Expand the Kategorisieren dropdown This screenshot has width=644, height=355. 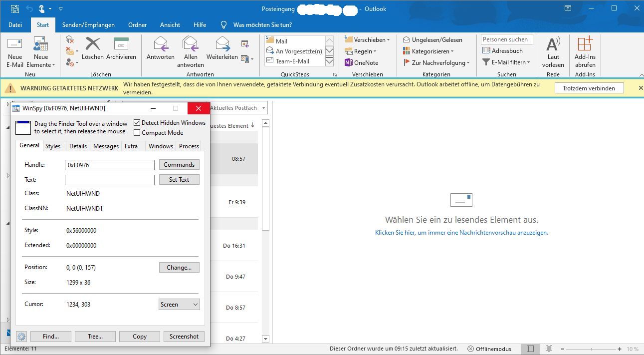coord(429,51)
